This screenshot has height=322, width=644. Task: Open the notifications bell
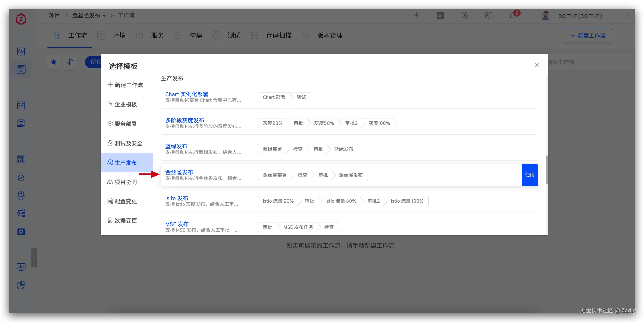(x=513, y=16)
